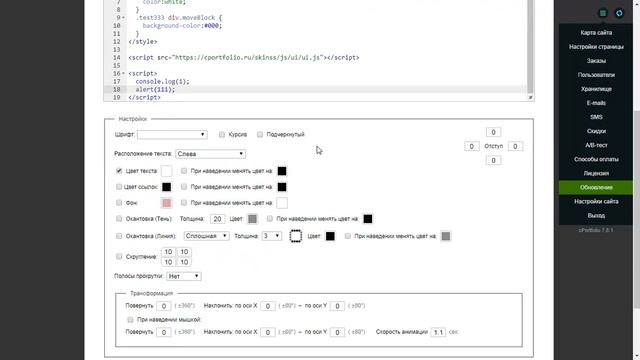Viewport: 640px width, 360px height.
Task: Click the first Повернуть rotation field
Action: tap(164, 306)
